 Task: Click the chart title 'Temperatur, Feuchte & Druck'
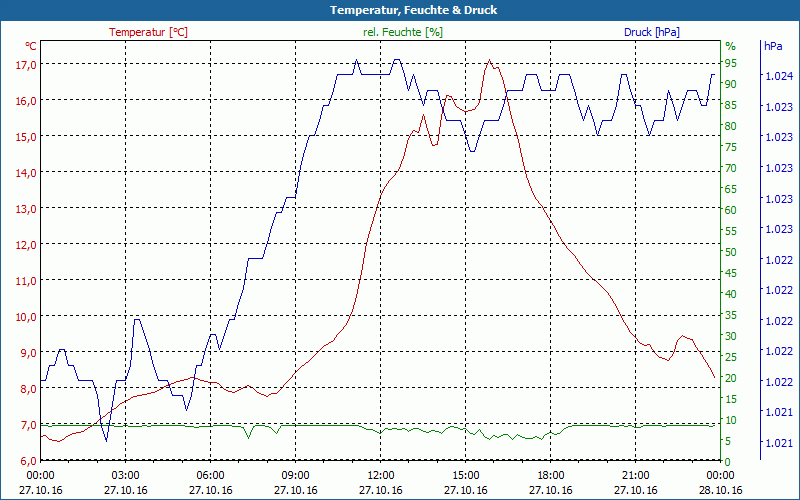coord(413,10)
